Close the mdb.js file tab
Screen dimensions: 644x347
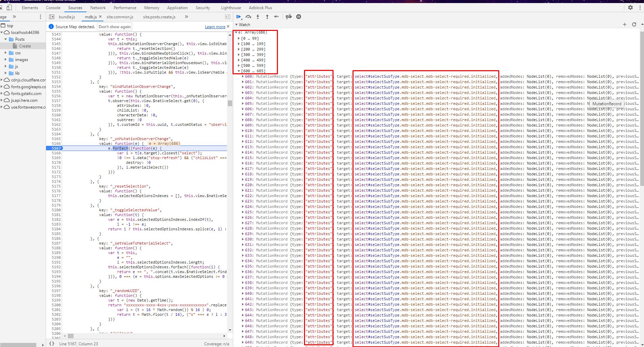point(100,17)
